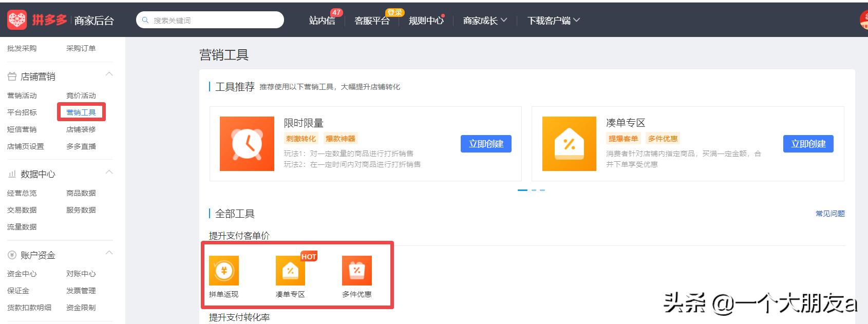Viewport: 868px width, 324px height.
Task: Select 营销工具 in the sidebar
Action: pyautogui.click(x=81, y=112)
